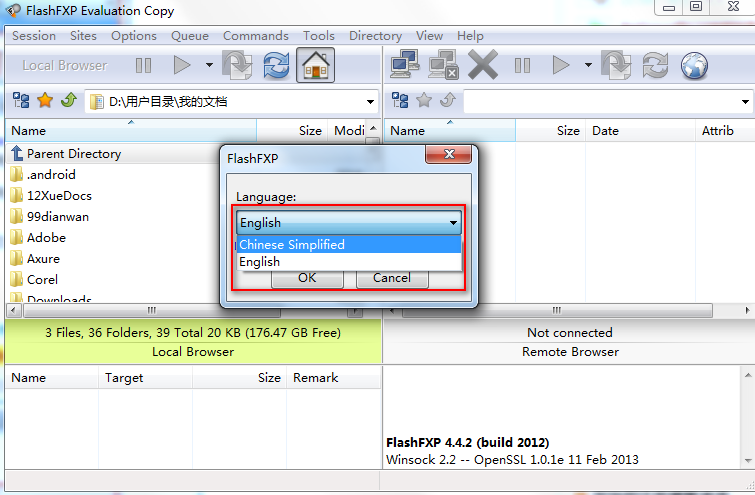Image resolution: width=755 pixels, height=495 pixels.
Task: Open the Help menu
Action: [470, 36]
